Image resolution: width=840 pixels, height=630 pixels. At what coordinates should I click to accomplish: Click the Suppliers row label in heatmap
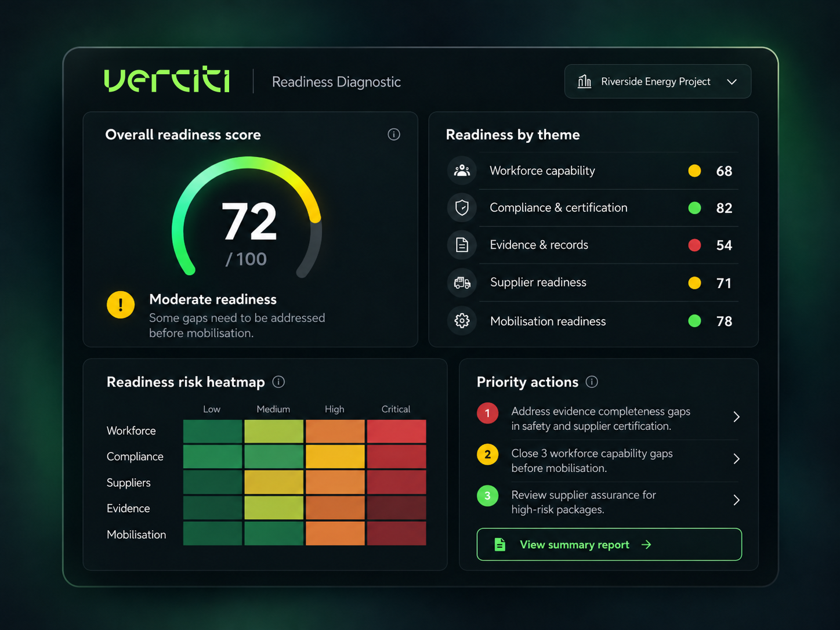(x=129, y=483)
